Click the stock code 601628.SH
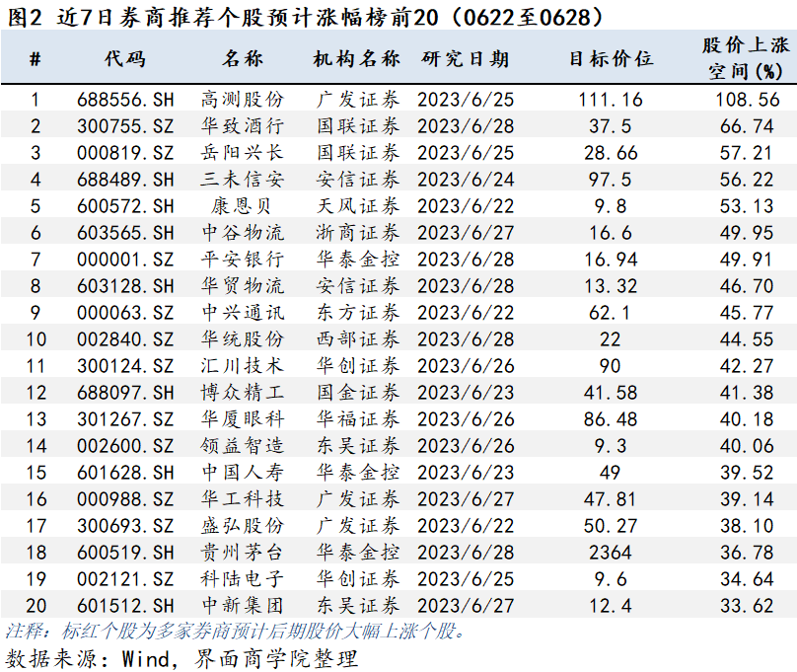The width and height of the screenshot is (797, 672). [125, 473]
